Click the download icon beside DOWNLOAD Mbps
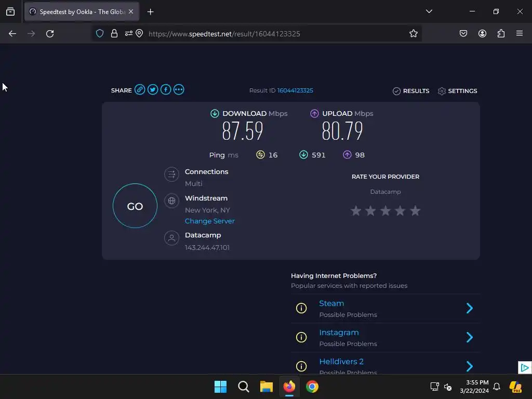Viewport: 532px width, 399px height. pyautogui.click(x=215, y=113)
